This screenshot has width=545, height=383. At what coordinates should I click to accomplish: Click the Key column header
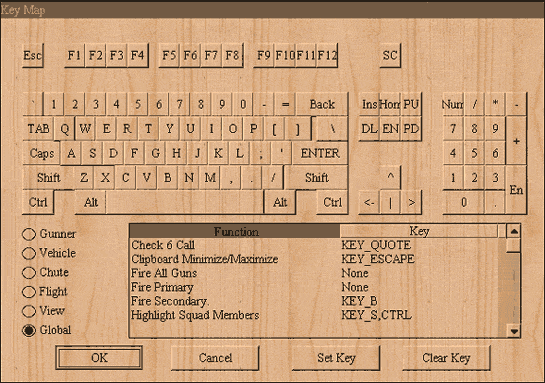click(x=419, y=231)
